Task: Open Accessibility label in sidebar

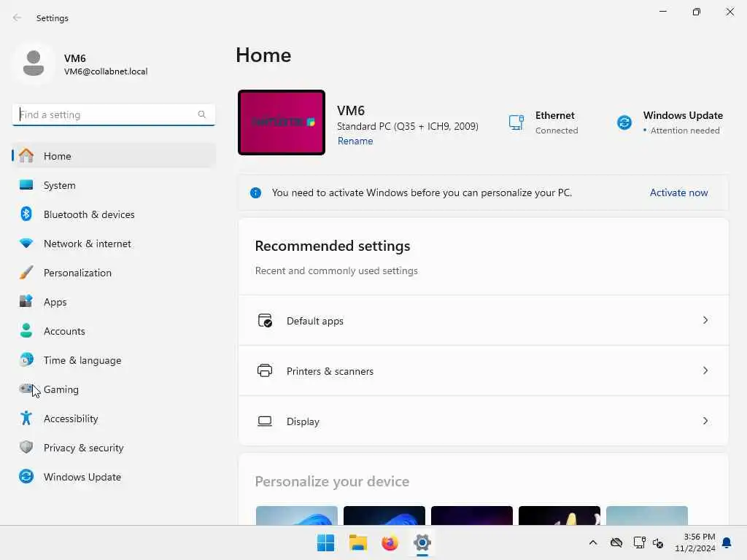Action: point(71,419)
